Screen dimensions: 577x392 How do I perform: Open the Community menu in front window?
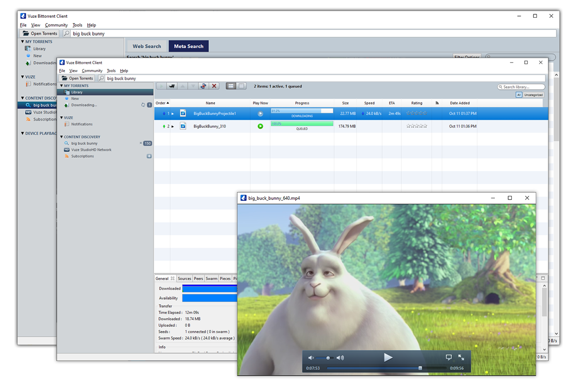pyautogui.click(x=92, y=71)
